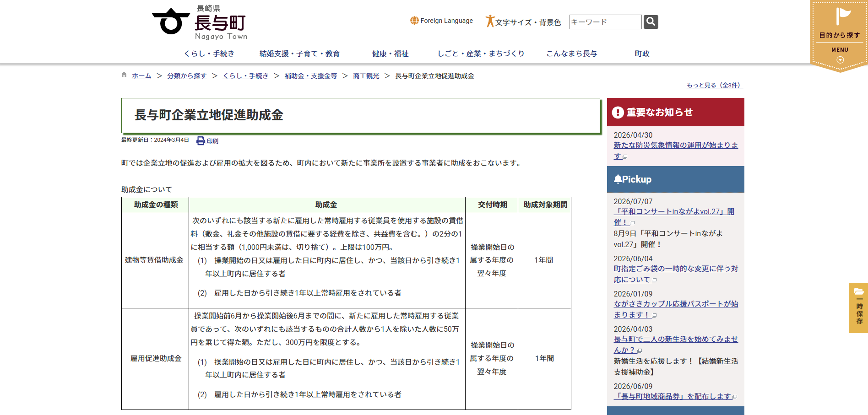Click the home icon in breadcrumb
868x415 pixels.
pyautogui.click(x=124, y=75)
